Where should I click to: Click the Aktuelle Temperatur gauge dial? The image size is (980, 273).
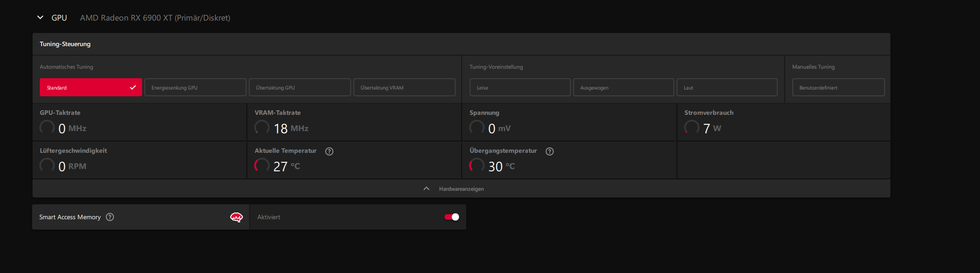pos(262,165)
